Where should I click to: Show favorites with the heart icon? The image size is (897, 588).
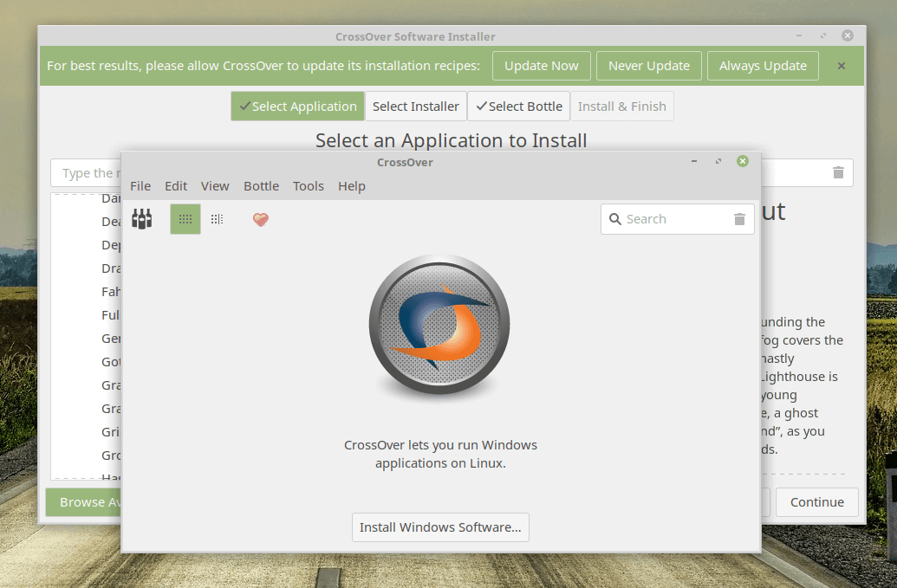pos(261,219)
